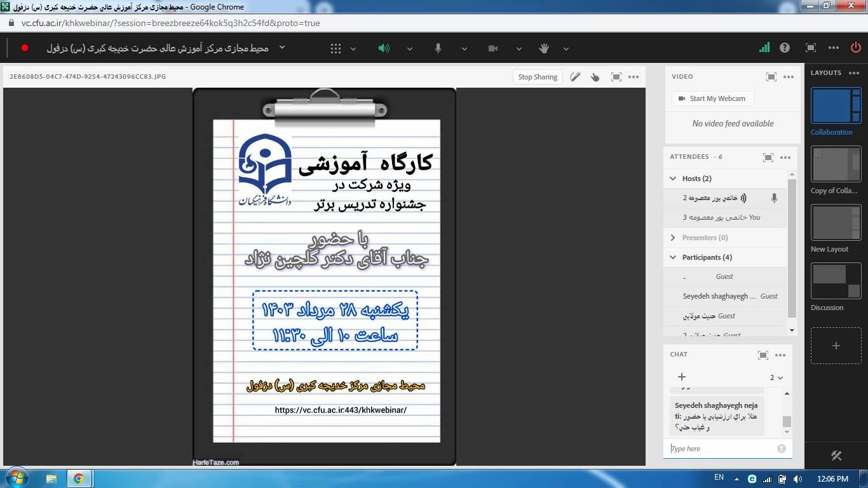Toggle the raise hand status
Image resolution: width=868 pixels, height=488 pixels.
click(544, 48)
